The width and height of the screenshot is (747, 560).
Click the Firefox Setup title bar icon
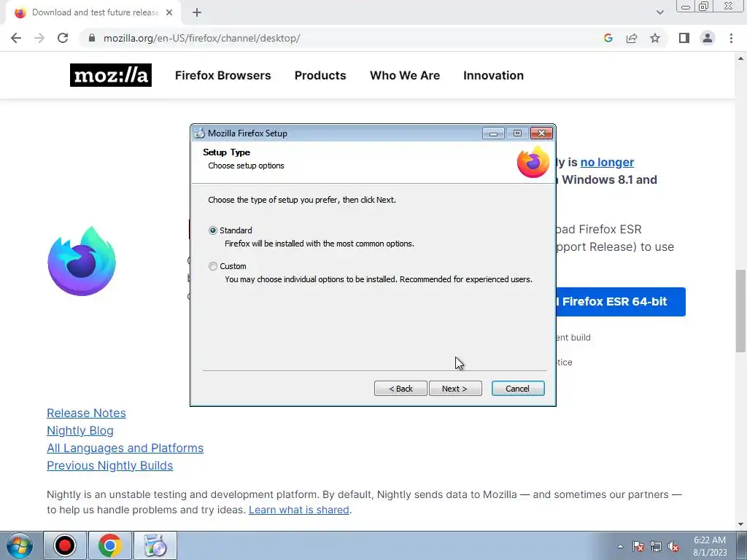click(199, 133)
